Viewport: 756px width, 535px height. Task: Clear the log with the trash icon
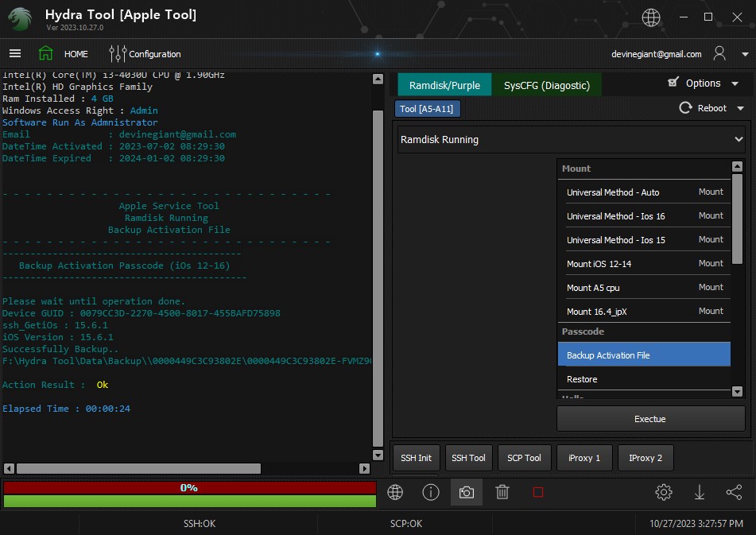(x=502, y=492)
